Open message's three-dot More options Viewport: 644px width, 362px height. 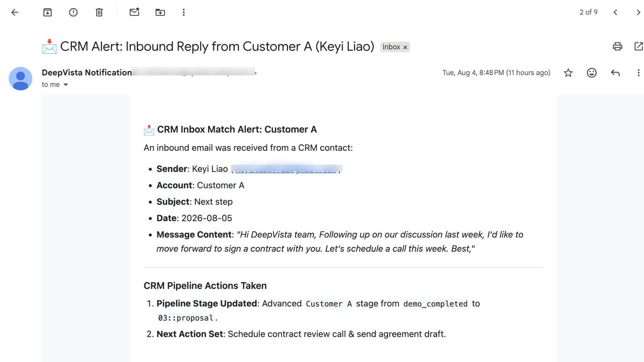pyautogui.click(x=638, y=73)
